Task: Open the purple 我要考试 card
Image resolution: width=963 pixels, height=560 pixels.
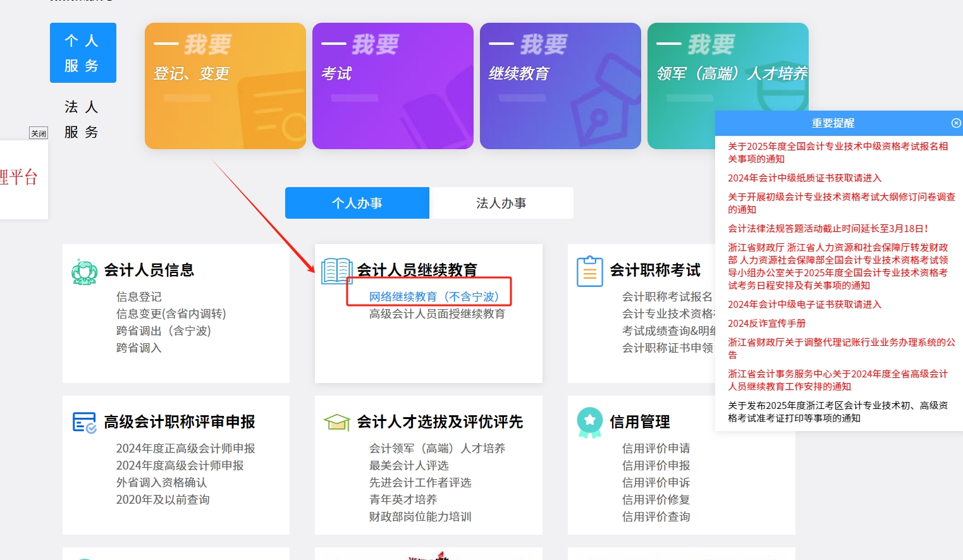Action: 392,85
